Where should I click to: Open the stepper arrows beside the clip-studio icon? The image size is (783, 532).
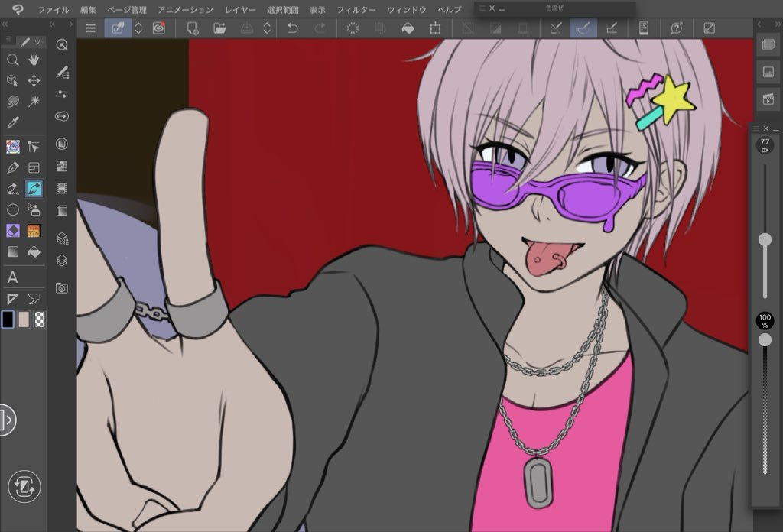click(138, 28)
